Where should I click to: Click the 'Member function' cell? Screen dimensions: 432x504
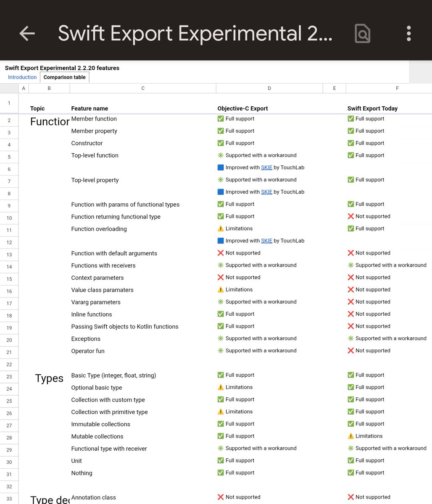(94, 119)
